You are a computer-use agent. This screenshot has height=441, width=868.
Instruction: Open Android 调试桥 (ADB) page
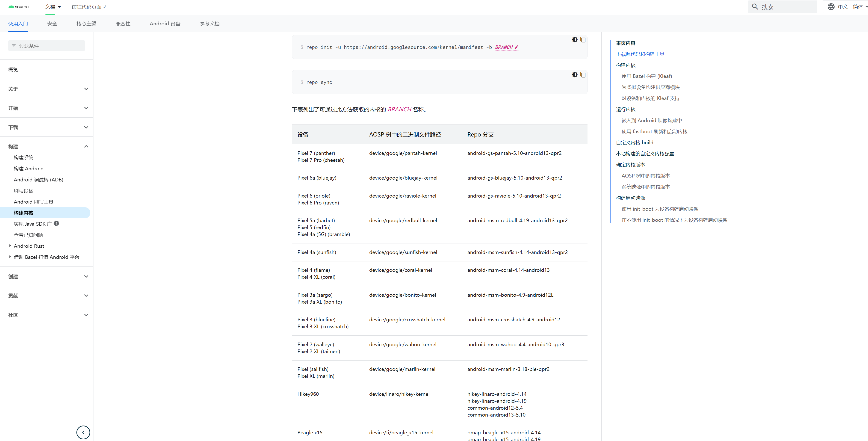38,180
